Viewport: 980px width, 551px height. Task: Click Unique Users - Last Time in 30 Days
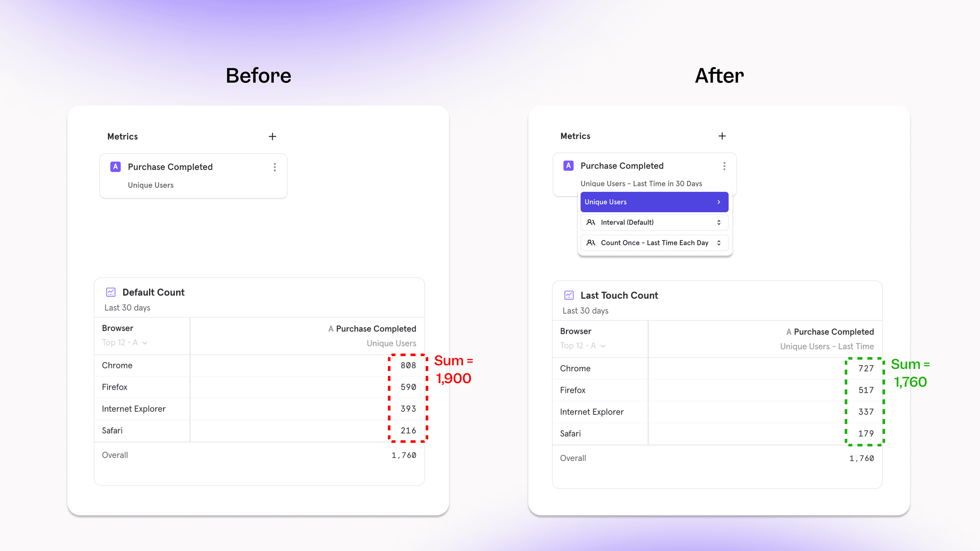pos(641,184)
